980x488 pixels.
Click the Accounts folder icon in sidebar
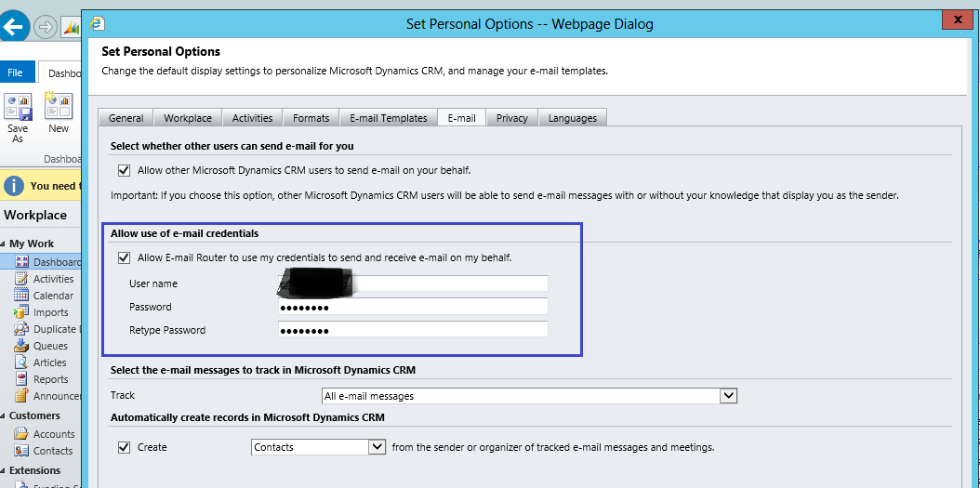[x=21, y=434]
